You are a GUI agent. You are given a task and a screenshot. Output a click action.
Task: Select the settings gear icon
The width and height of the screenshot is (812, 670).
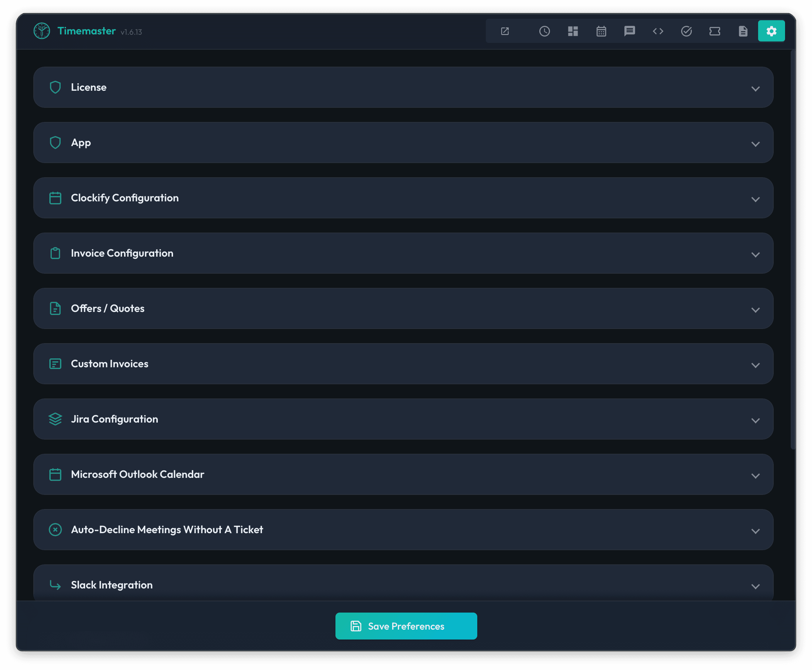coord(771,31)
